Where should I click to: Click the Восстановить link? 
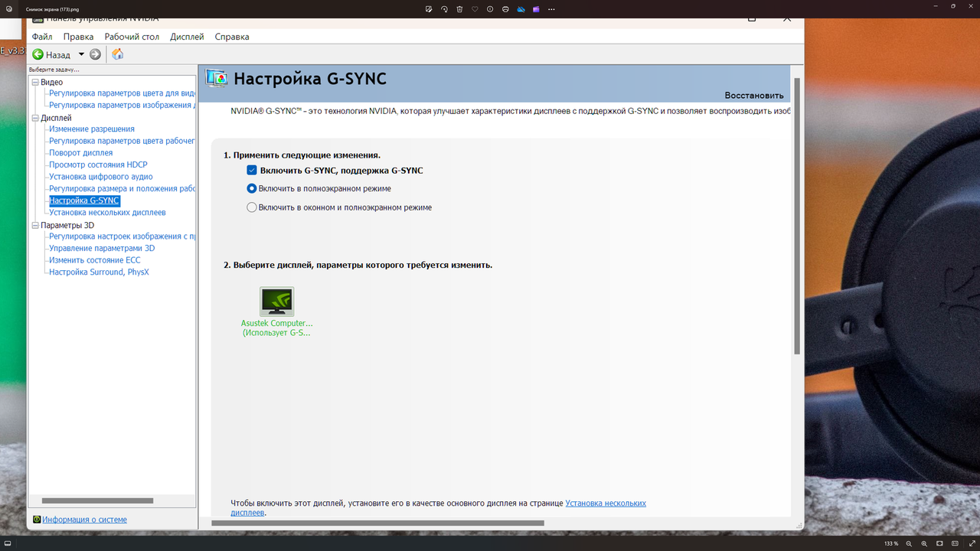pos(754,96)
